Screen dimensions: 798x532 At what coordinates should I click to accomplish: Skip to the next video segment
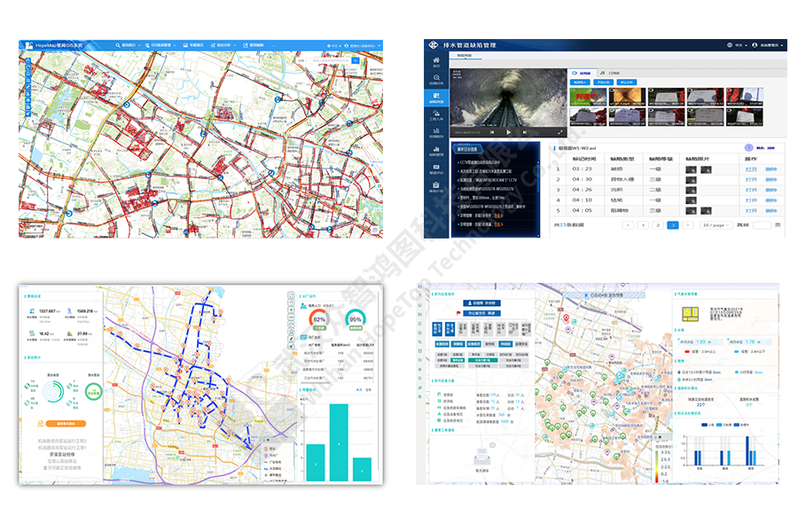tap(525, 132)
